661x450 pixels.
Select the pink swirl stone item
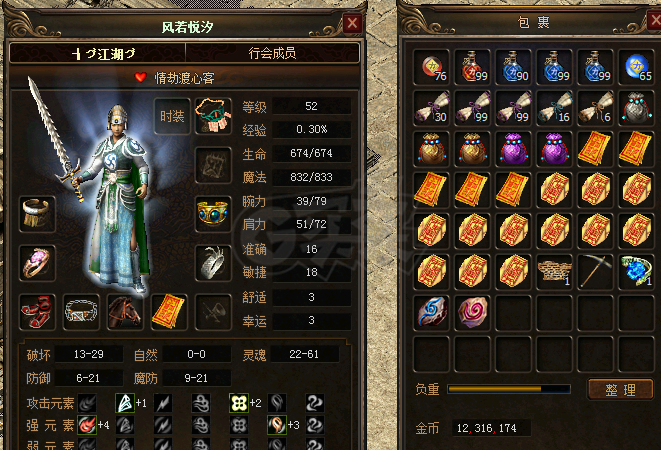coord(473,312)
